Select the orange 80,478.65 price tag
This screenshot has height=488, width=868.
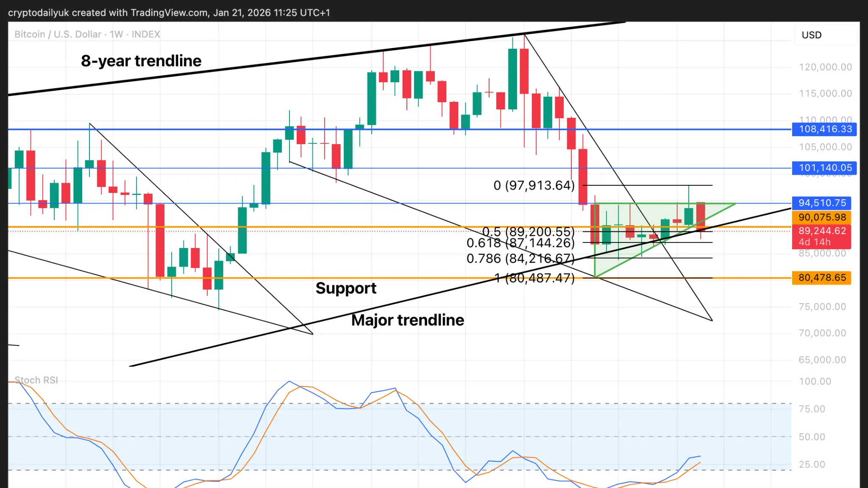pos(822,278)
